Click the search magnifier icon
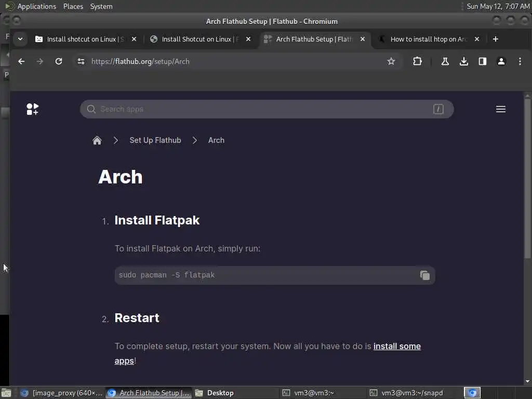 (x=91, y=109)
